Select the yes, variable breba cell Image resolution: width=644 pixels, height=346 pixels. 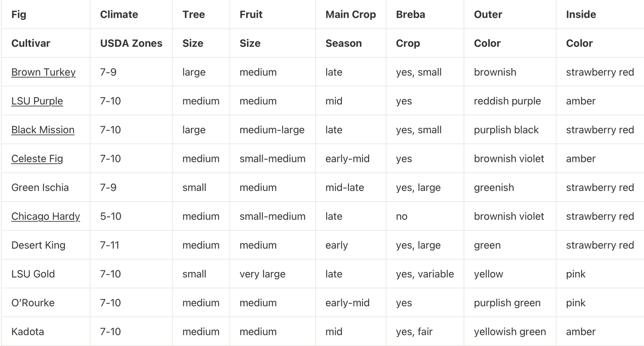tap(425, 274)
